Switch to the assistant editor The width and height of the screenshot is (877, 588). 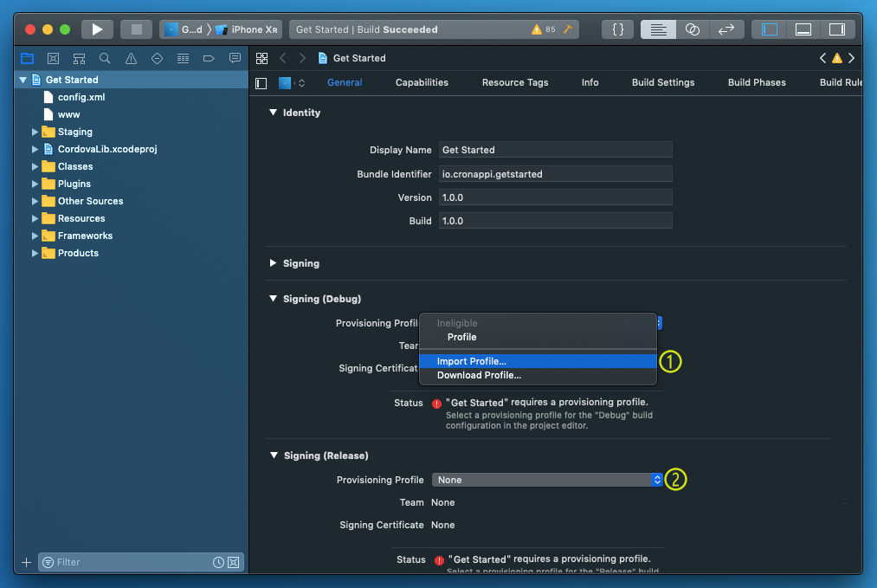click(693, 29)
